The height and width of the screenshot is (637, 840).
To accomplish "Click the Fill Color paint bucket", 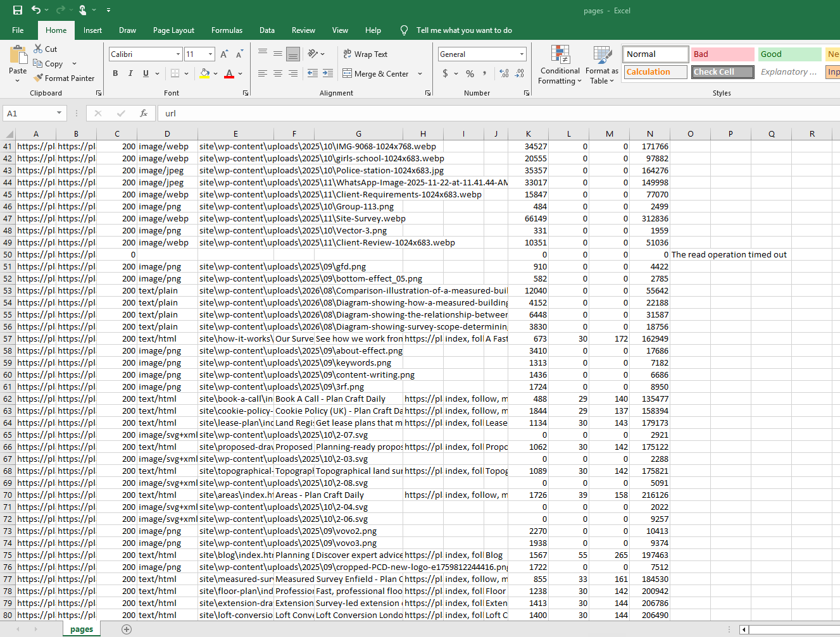I will [x=204, y=73].
